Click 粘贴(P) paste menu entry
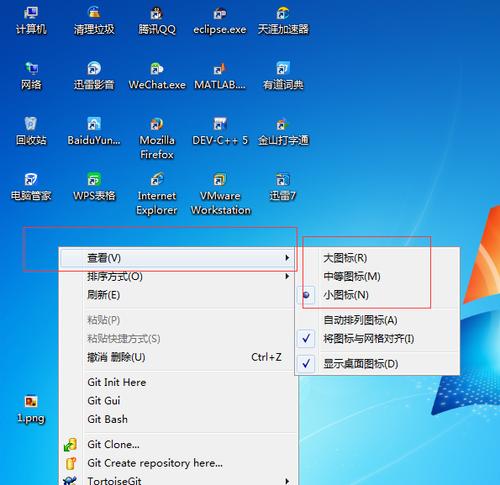500x485 pixels. (103, 320)
